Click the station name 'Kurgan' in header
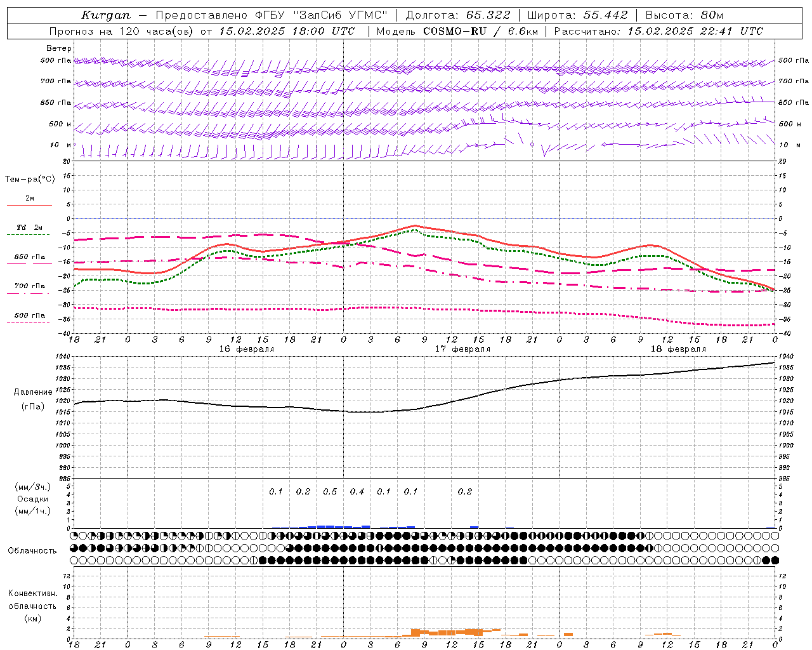812x650 pixels. [x=106, y=15]
